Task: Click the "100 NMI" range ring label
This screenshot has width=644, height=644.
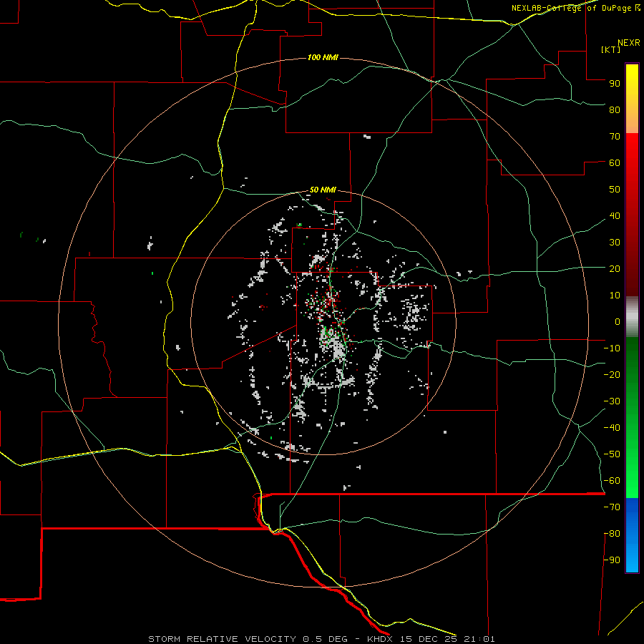Action: [323, 57]
